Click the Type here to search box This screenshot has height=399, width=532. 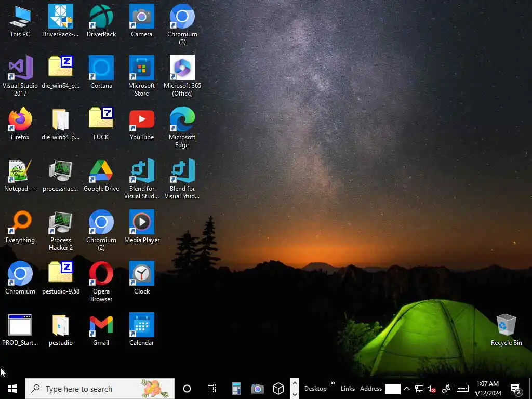coord(100,389)
